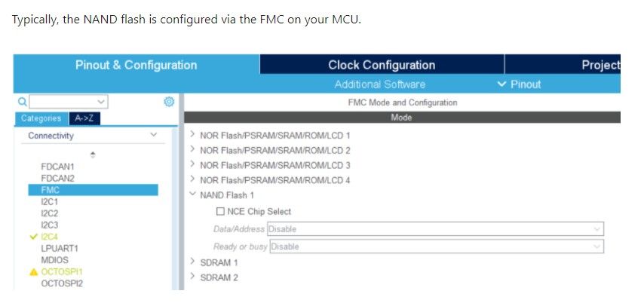Click the sort arrows above FDCAN1
The height and width of the screenshot is (303, 644).
click(93, 155)
